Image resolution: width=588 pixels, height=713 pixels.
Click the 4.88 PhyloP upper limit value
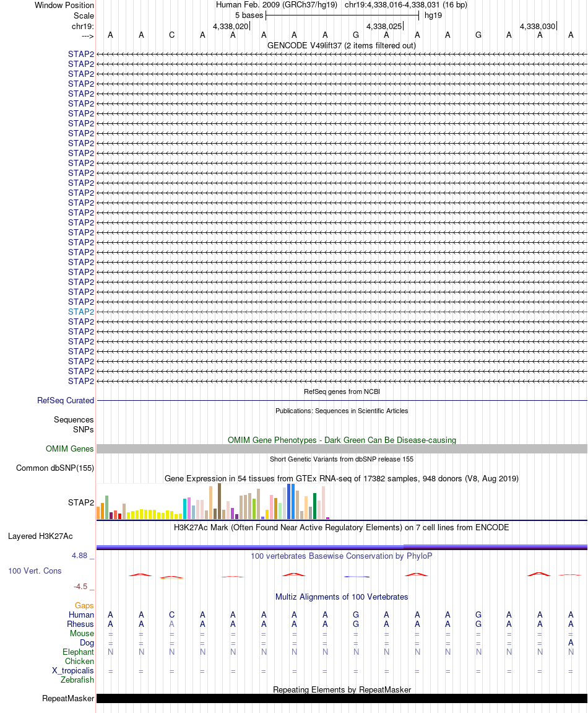pos(79,556)
